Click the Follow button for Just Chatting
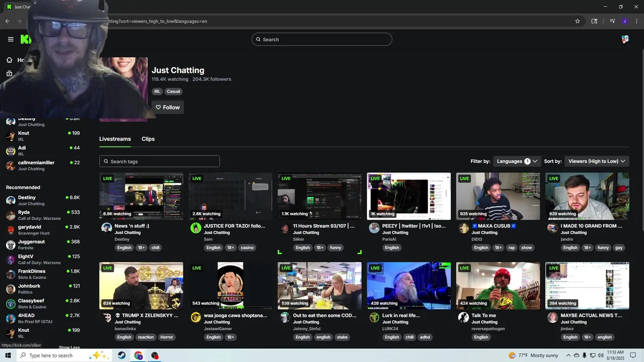Image resolution: width=644 pixels, height=362 pixels. (x=168, y=107)
